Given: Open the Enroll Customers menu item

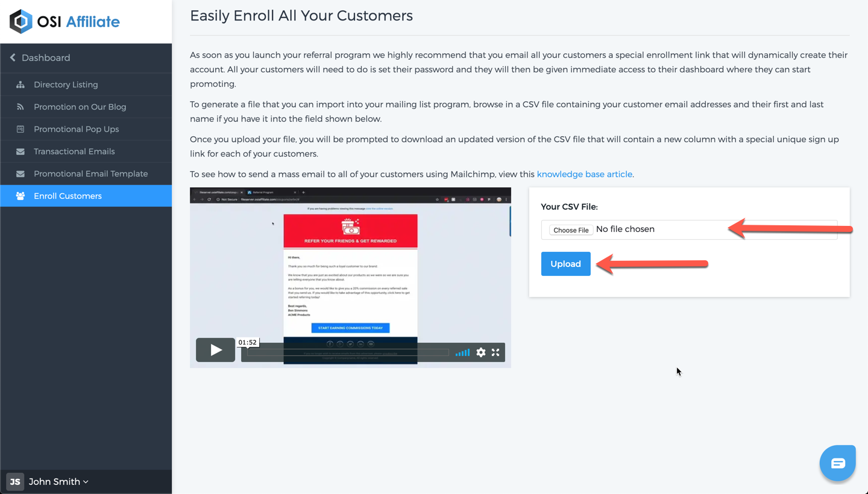Looking at the screenshot, I should point(86,196).
